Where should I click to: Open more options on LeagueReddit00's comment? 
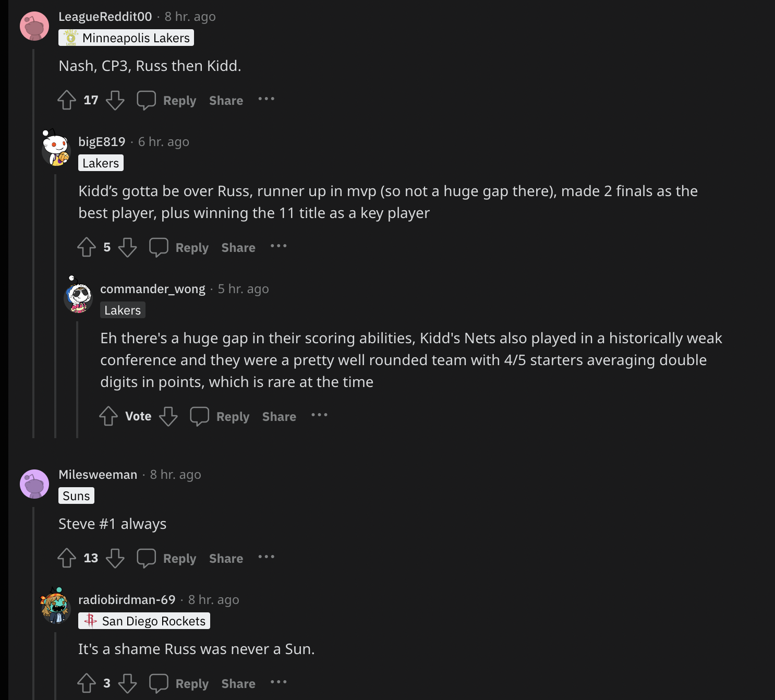(266, 99)
